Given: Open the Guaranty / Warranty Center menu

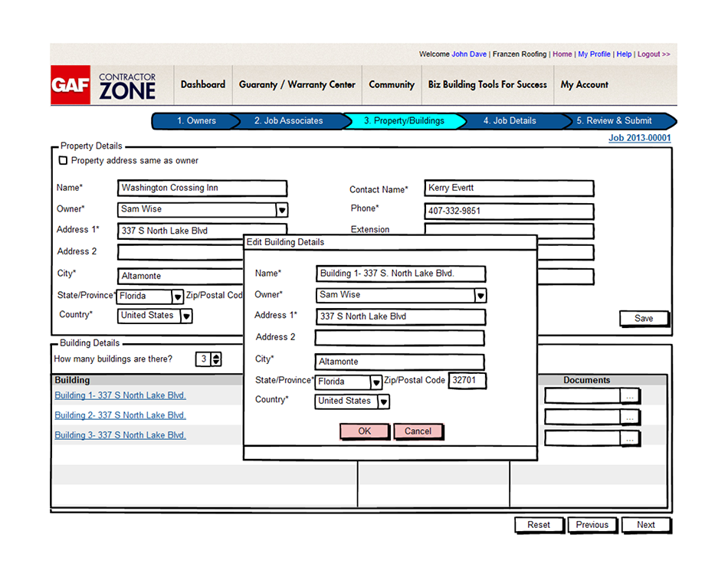Looking at the screenshot, I should click(x=297, y=85).
